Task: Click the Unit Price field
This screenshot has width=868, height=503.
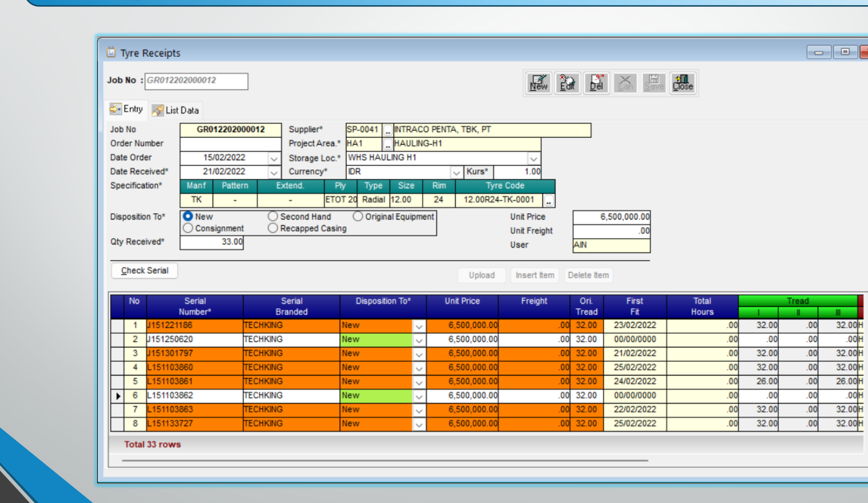Action: click(x=612, y=217)
